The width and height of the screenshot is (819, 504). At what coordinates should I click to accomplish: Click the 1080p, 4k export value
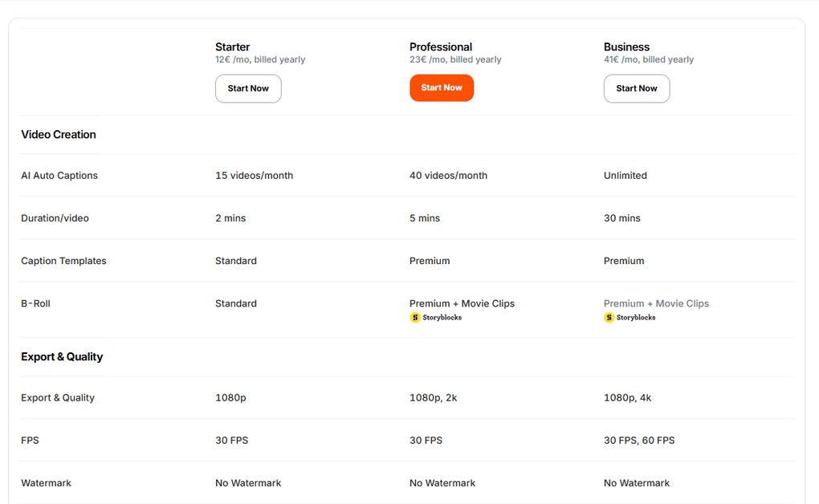tap(627, 398)
